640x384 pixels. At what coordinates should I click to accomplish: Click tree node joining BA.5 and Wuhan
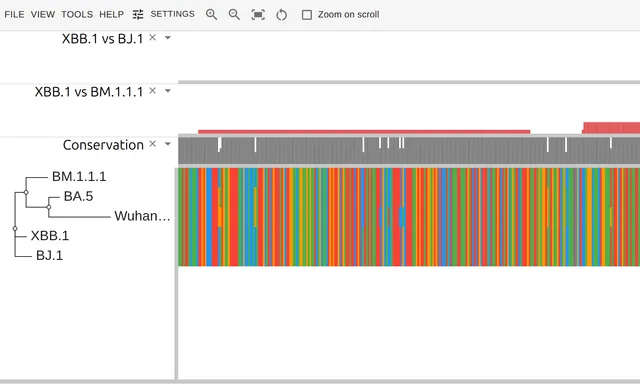click(x=49, y=207)
